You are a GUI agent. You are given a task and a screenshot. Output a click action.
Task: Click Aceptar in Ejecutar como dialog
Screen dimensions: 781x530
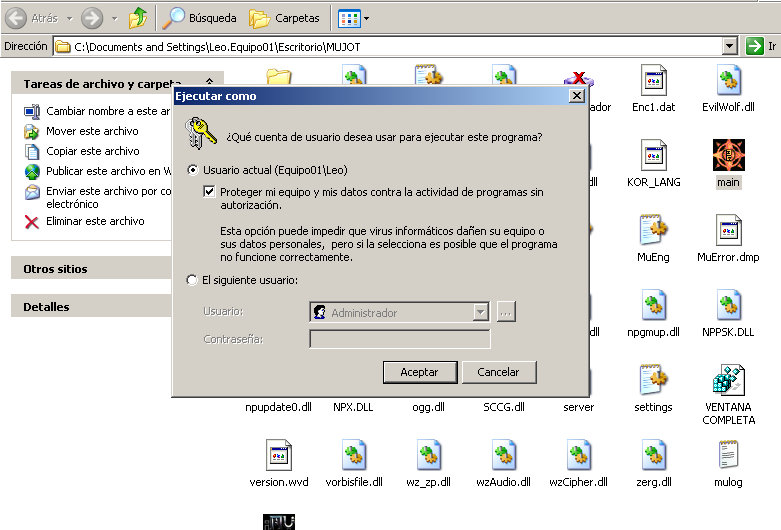420,372
